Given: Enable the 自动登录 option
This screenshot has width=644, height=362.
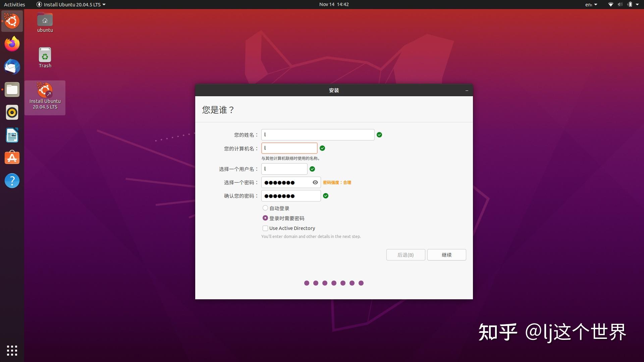Looking at the screenshot, I should point(265,208).
